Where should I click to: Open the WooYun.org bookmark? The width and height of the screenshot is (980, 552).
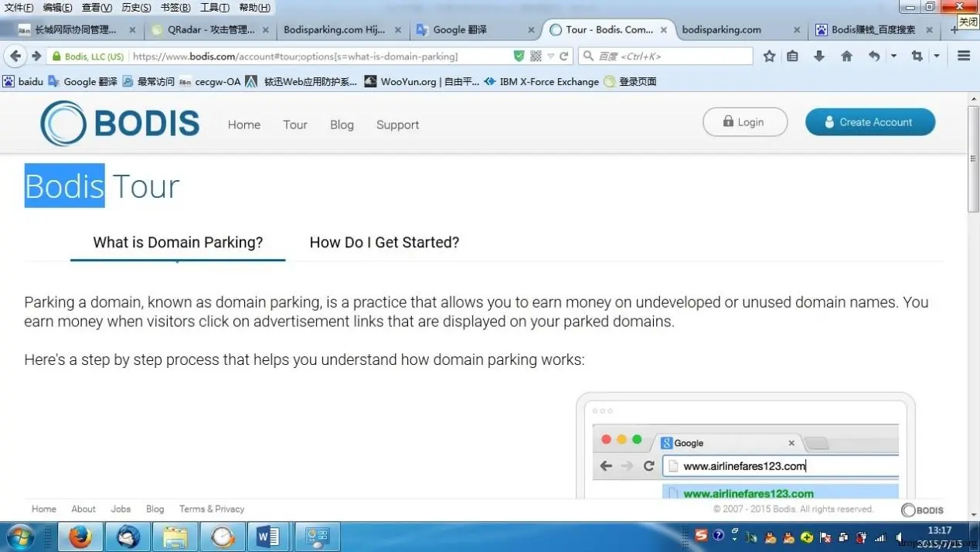(422, 81)
